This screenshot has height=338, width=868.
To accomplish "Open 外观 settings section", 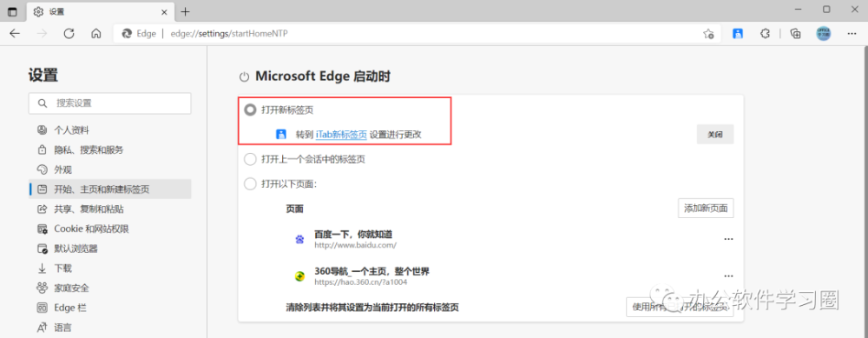I will click(110, 169).
